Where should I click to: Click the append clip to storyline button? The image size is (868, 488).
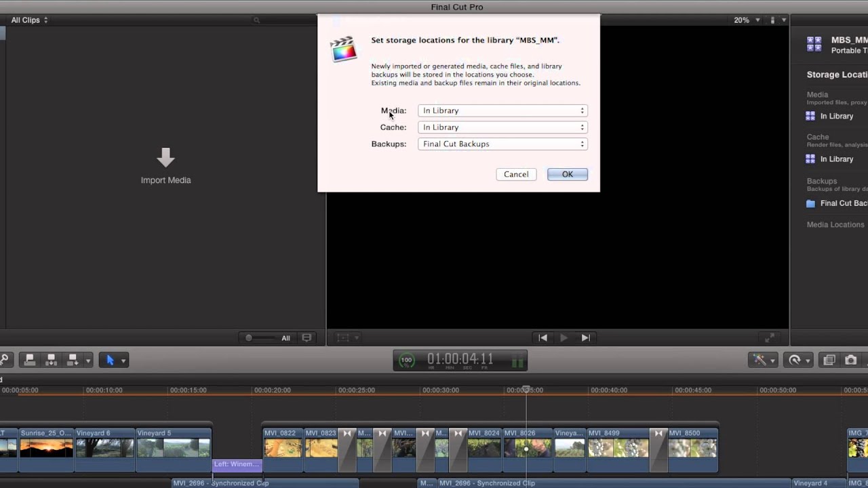tap(72, 360)
